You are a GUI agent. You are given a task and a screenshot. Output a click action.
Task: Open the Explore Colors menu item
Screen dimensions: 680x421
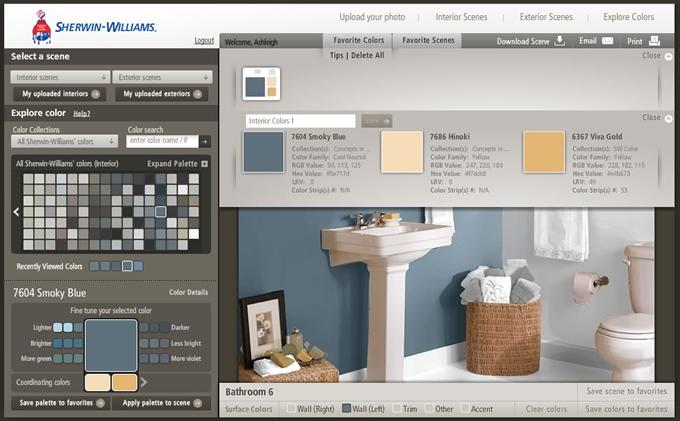pos(628,17)
